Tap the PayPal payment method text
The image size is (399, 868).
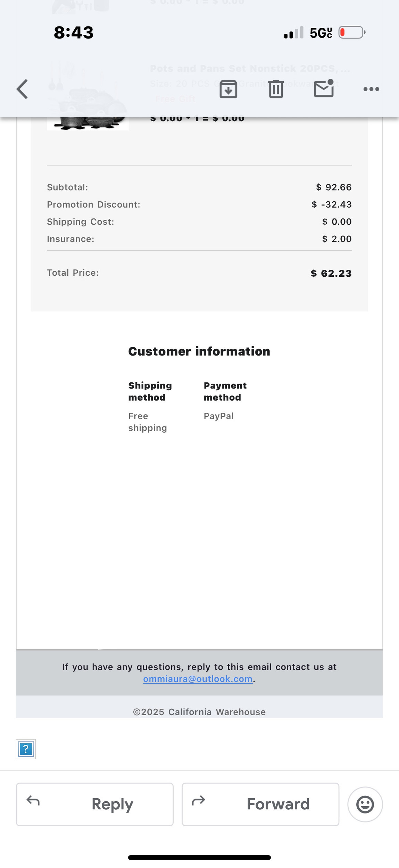click(x=218, y=416)
